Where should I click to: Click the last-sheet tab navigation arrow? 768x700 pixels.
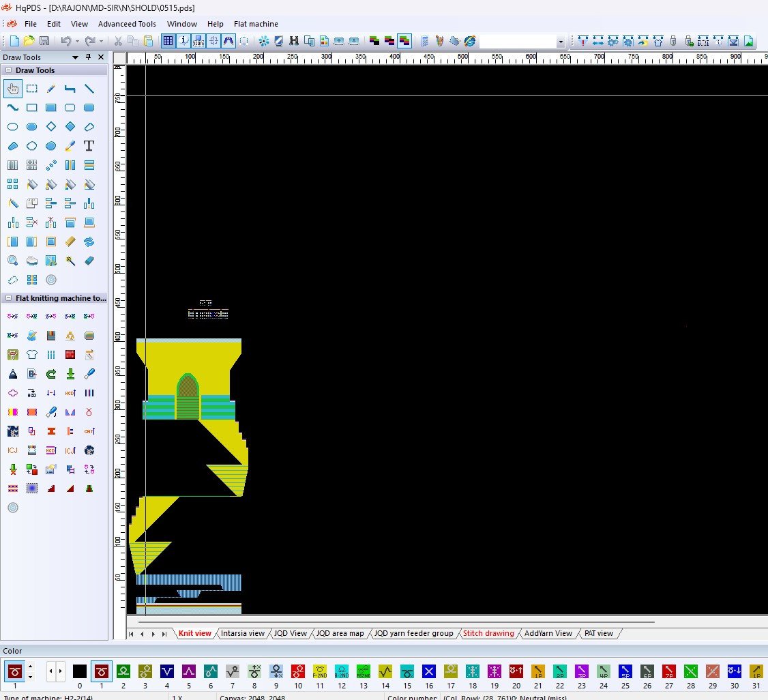pos(164,634)
